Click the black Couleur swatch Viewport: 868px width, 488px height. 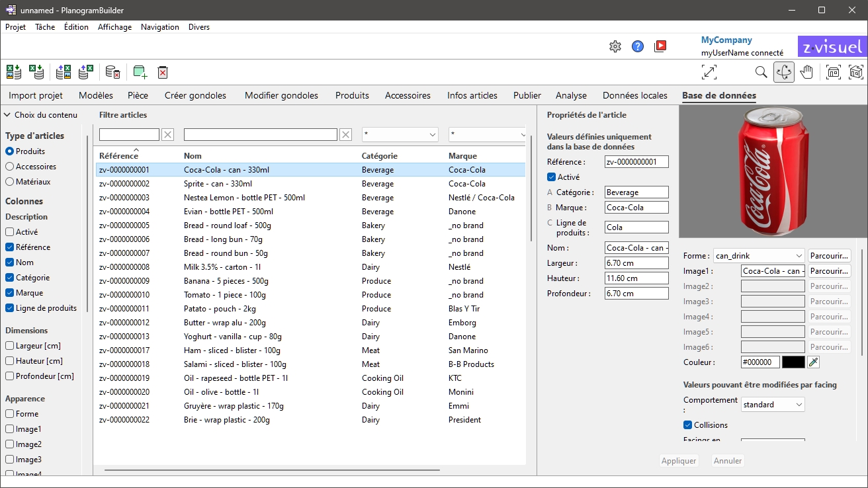coord(793,362)
